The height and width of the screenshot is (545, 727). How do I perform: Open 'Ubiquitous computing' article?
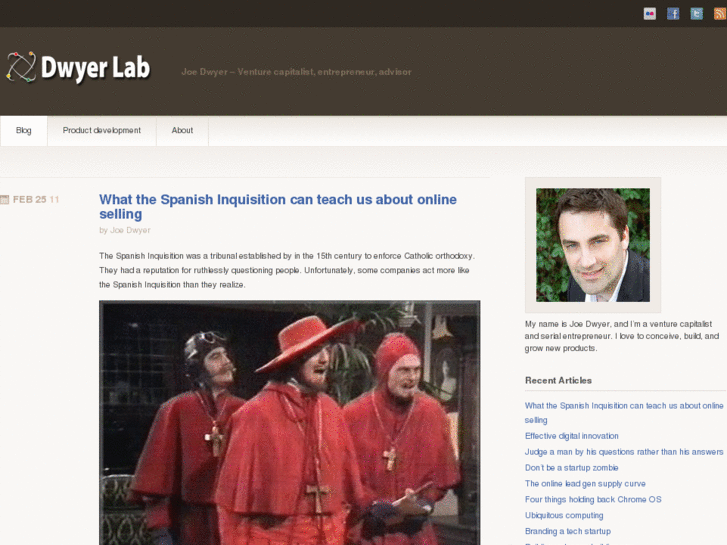pyautogui.click(x=564, y=515)
